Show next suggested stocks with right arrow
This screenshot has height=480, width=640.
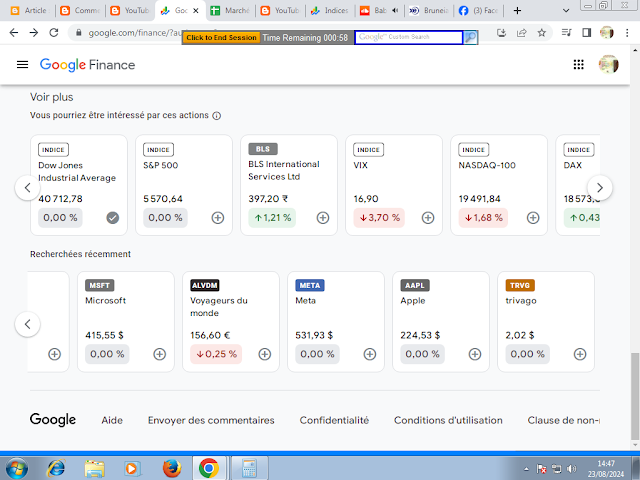pos(600,188)
